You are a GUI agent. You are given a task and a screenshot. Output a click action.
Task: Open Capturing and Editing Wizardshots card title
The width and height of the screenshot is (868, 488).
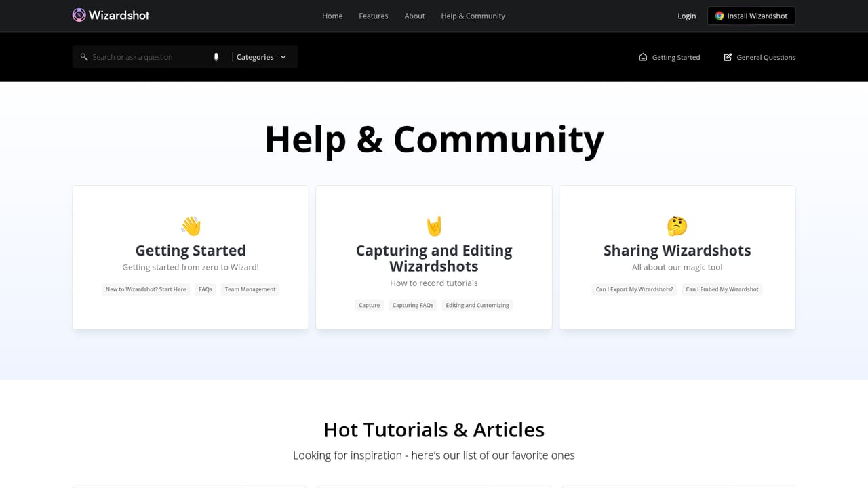coord(434,258)
